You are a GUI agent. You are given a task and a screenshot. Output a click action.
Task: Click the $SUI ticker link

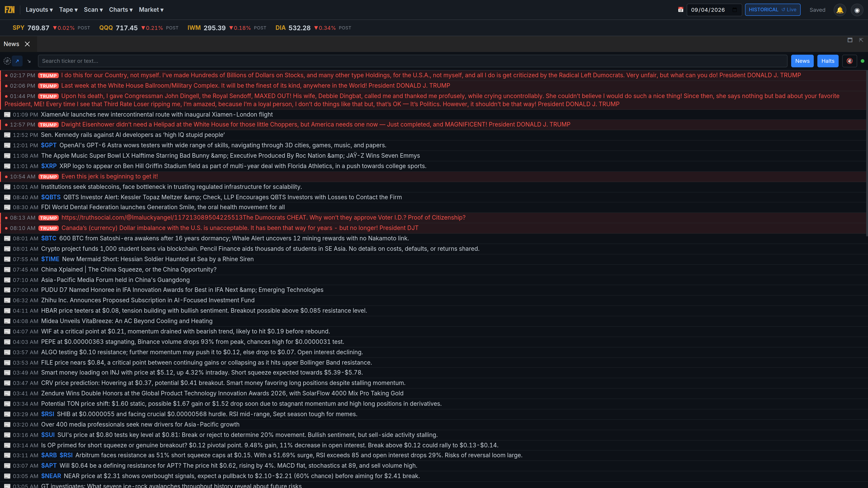click(48, 435)
